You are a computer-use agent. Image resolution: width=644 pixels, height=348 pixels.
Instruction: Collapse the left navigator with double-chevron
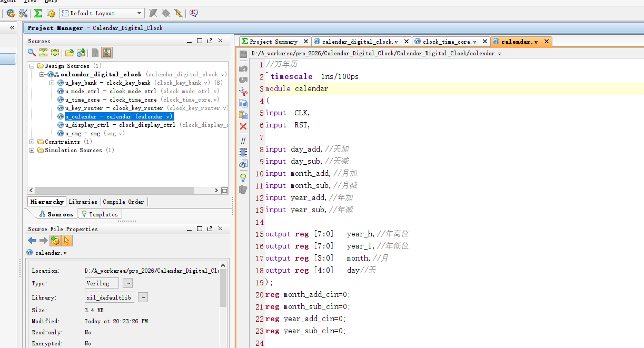[13, 27]
